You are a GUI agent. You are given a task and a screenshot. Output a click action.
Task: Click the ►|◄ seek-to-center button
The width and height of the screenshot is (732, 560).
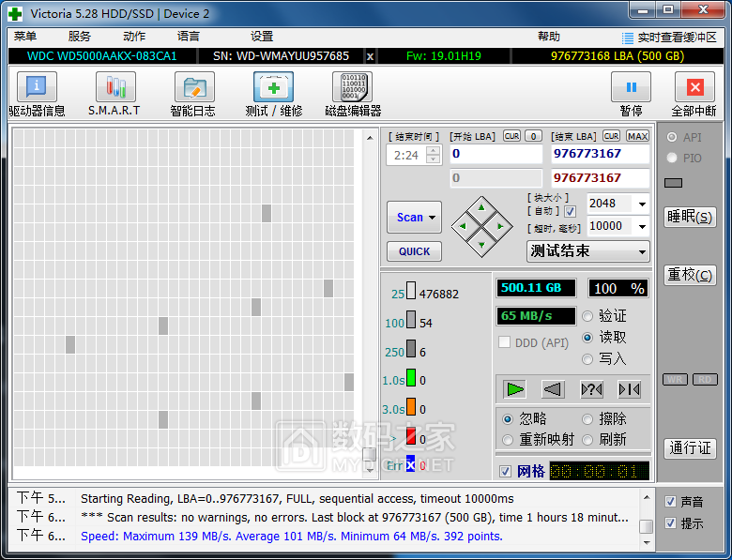pos(630,389)
